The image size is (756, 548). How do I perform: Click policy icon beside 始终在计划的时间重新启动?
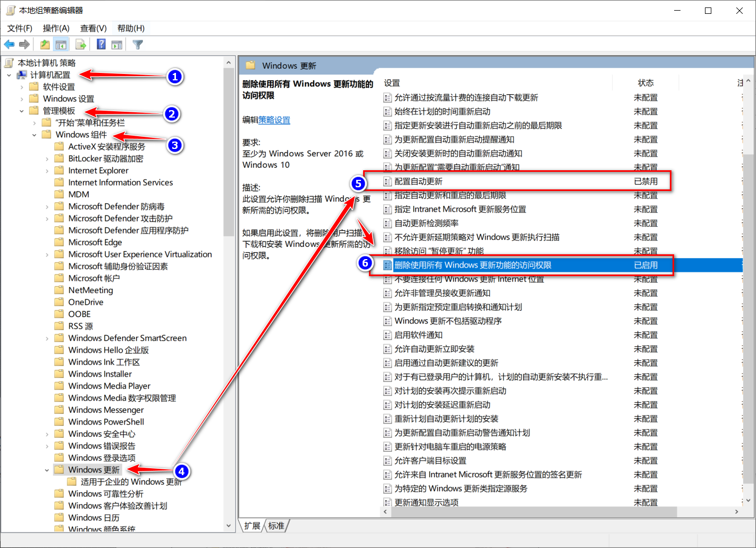[x=388, y=112]
